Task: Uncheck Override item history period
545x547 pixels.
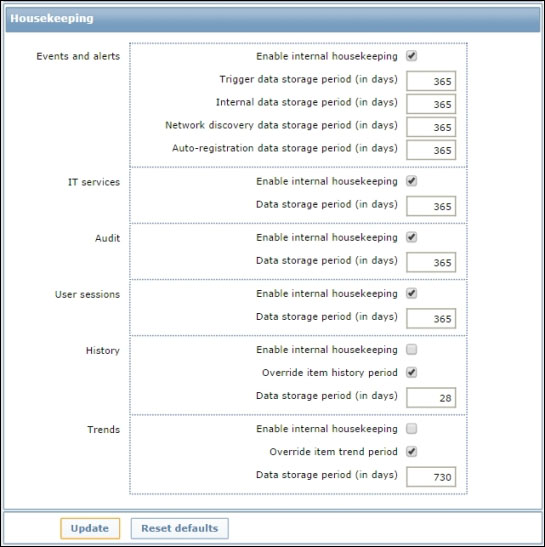Action: [411, 372]
